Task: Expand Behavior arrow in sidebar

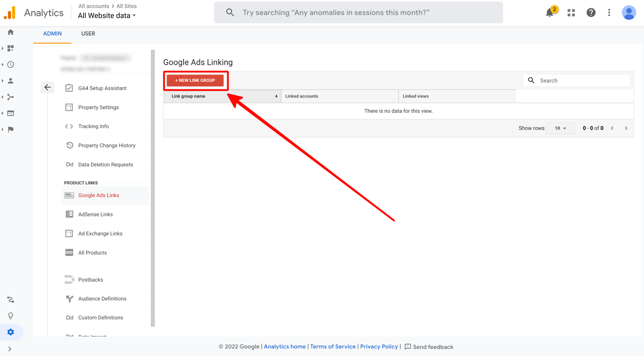Action: coord(2,113)
